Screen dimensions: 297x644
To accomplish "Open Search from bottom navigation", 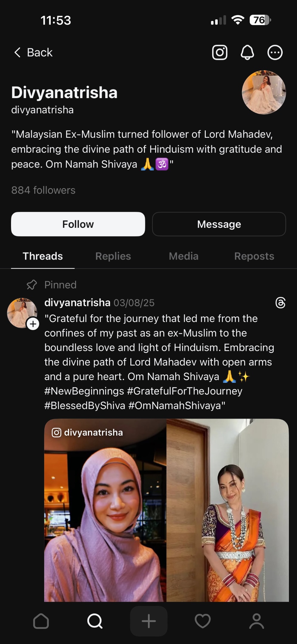I will click(95, 621).
